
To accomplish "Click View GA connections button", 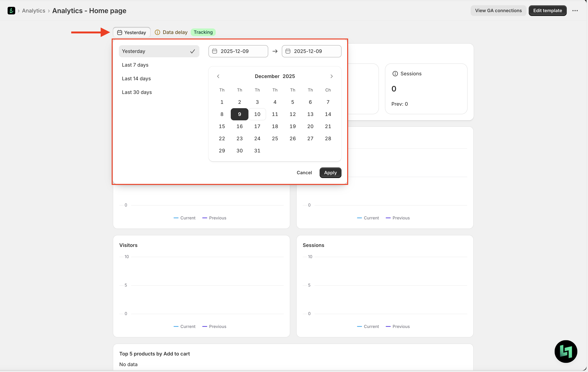I will pyautogui.click(x=498, y=10).
